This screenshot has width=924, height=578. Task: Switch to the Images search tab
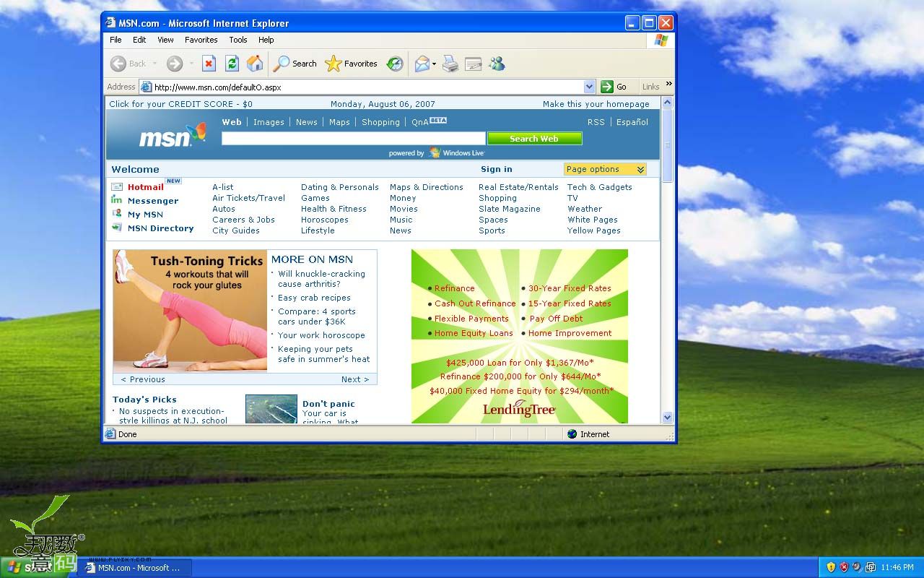(269, 122)
